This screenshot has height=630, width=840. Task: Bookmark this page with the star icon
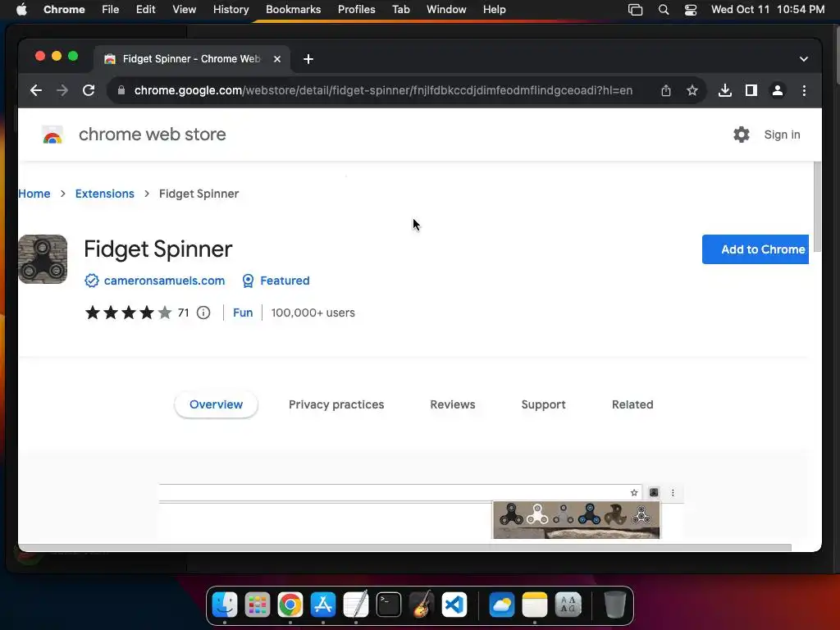pos(692,90)
